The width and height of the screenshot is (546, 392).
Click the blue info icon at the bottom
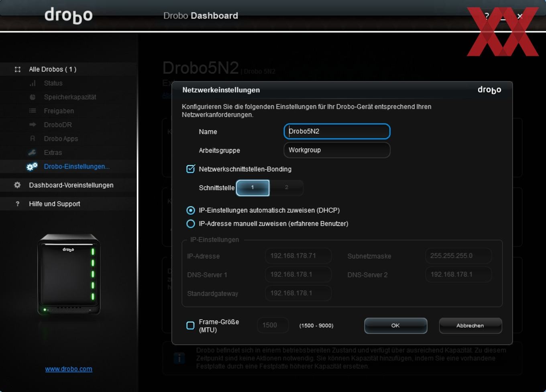[179, 358]
